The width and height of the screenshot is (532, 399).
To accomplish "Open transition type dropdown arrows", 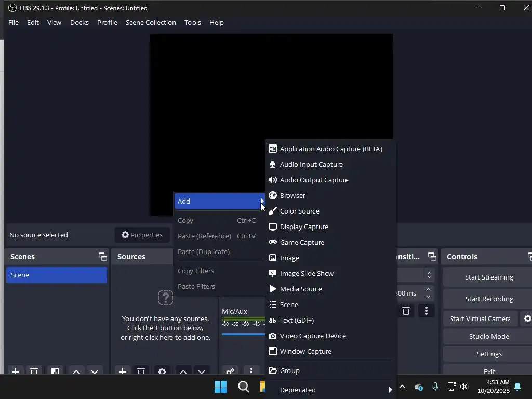I will [x=430, y=275].
